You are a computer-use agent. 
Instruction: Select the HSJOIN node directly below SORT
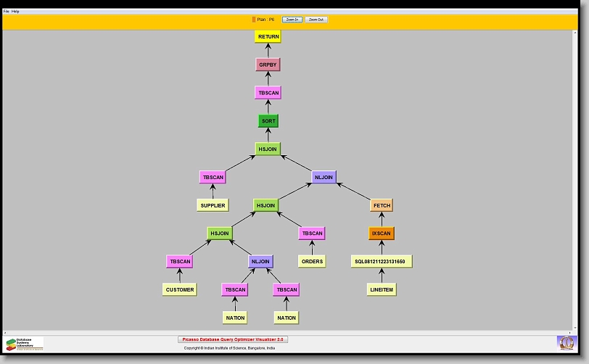pos(268,149)
